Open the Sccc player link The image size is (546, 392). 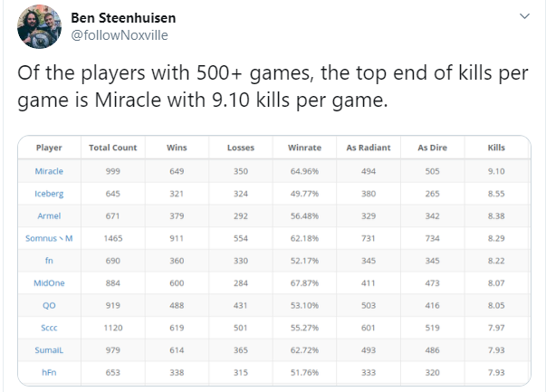tap(49, 329)
